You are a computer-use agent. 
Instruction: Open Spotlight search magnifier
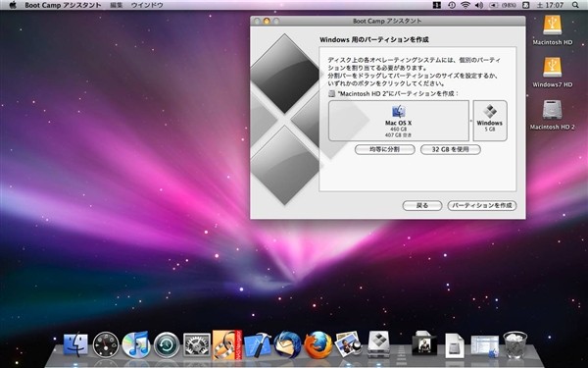[x=575, y=5]
